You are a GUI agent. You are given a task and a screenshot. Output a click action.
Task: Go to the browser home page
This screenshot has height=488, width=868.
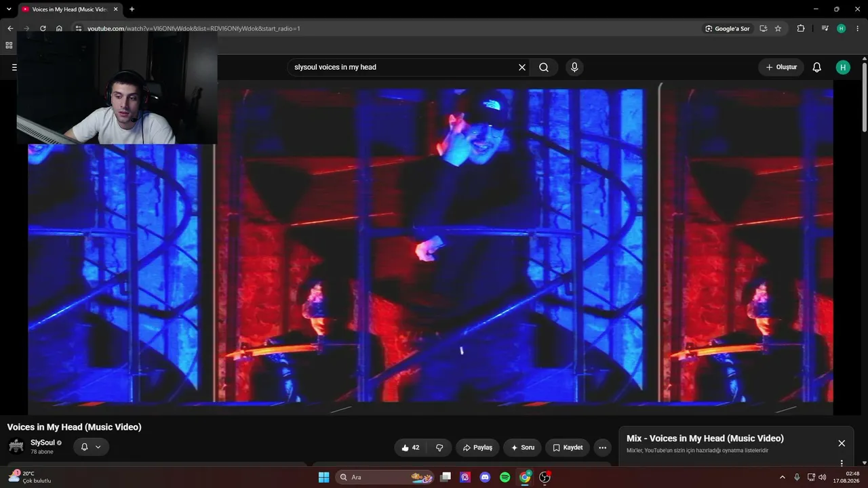pos(59,28)
